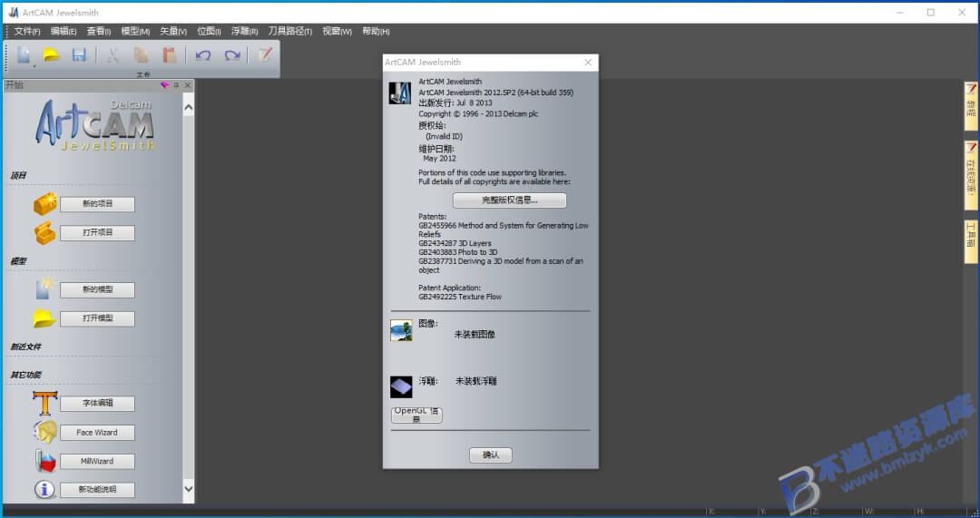Open the 位图 menu
The height and width of the screenshot is (518, 980).
click(x=209, y=31)
